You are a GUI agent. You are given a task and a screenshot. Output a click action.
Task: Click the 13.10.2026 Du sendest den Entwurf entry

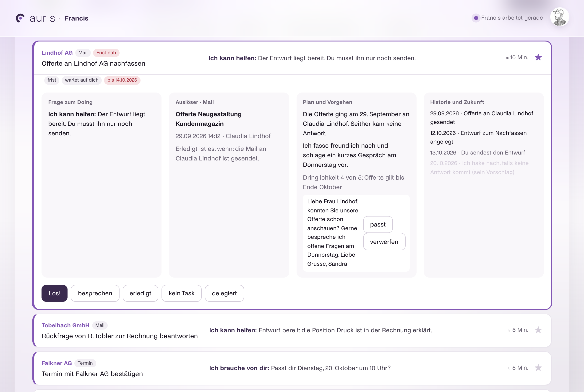477,152
